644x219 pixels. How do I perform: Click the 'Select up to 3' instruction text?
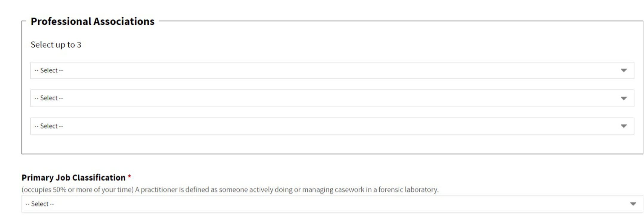tap(56, 45)
